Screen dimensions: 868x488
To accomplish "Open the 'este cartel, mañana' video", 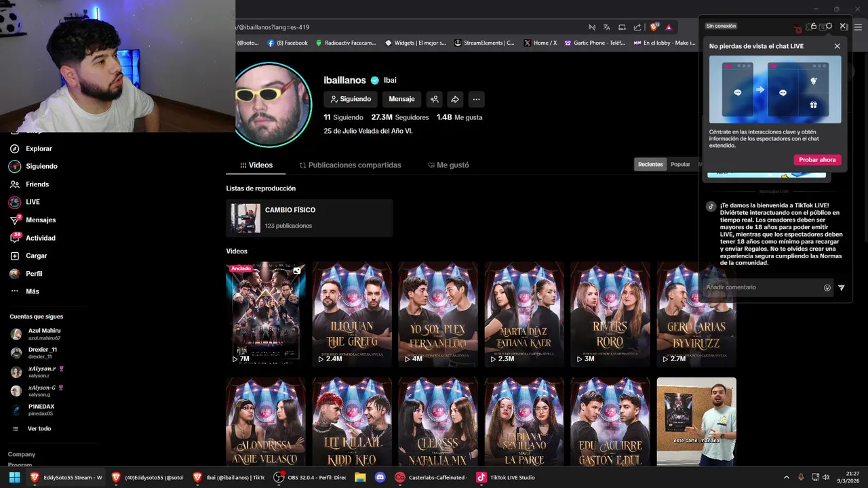I will coord(696,422).
